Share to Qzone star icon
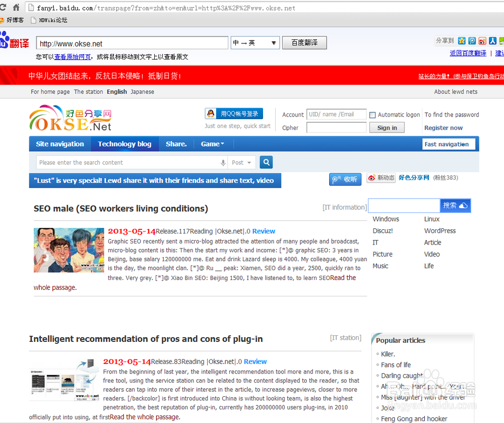The height and width of the screenshot is (423, 504). tap(462, 41)
